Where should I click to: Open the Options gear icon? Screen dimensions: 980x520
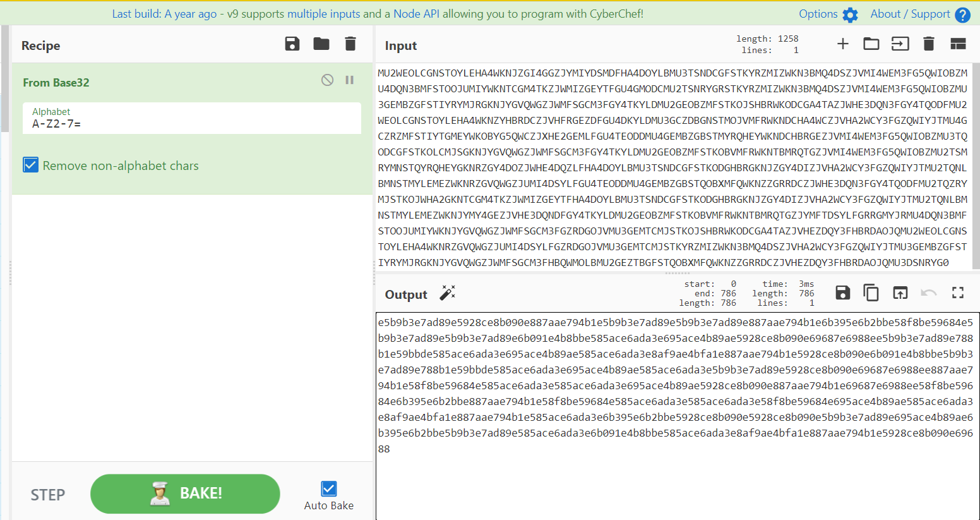pyautogui.click(x=851, y=15)
